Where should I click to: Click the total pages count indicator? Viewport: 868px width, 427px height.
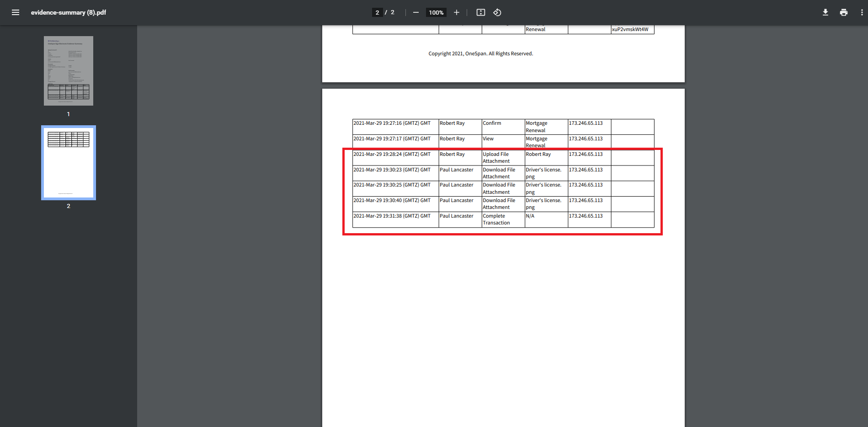392,12
